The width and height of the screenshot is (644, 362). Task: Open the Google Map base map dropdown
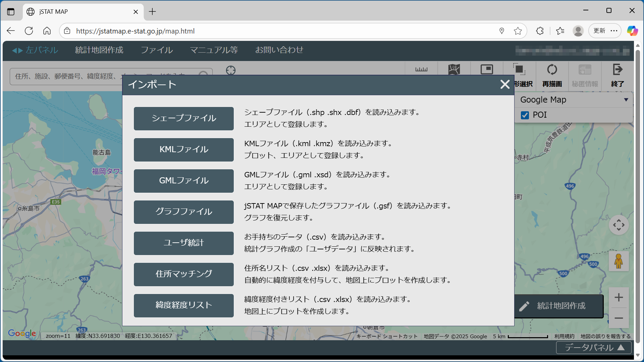click(574, 100)
